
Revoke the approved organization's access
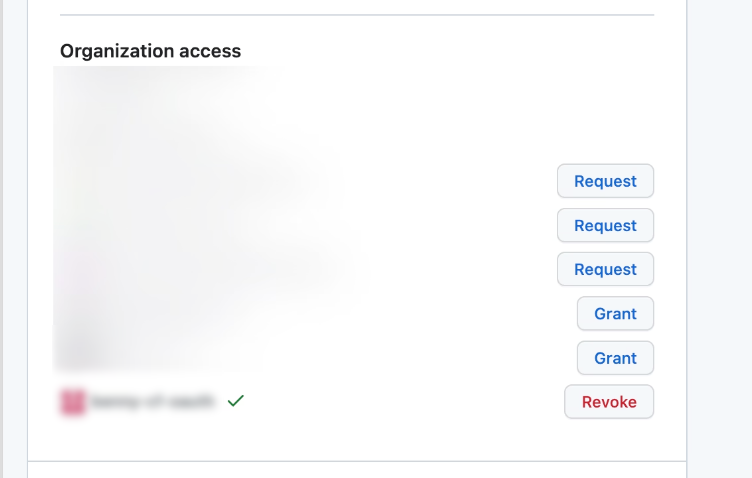(609, 402)
